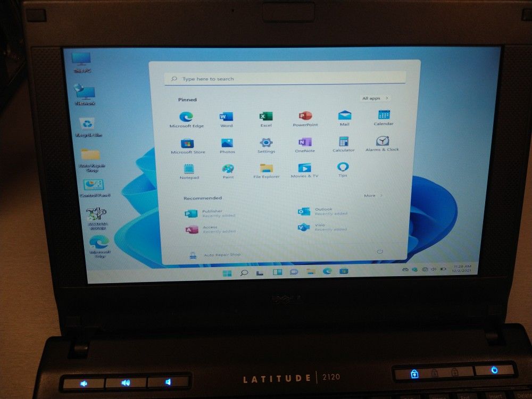Open recently added Publisher
This screenshot has height=399, width=532.
click(210, 213)
